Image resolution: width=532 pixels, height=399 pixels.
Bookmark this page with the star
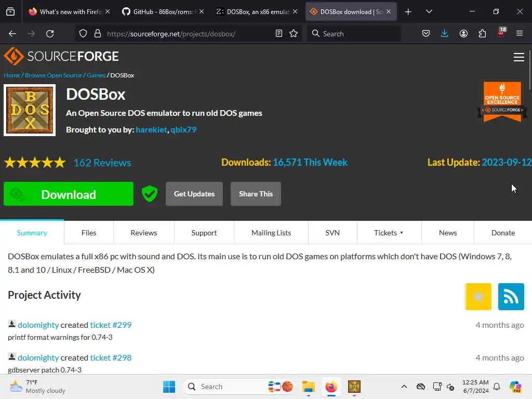tap(294, 34)
